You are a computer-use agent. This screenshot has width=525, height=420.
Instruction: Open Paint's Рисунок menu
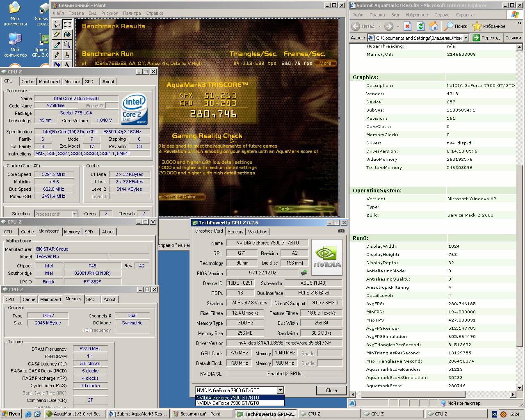(x=110, y=13)
